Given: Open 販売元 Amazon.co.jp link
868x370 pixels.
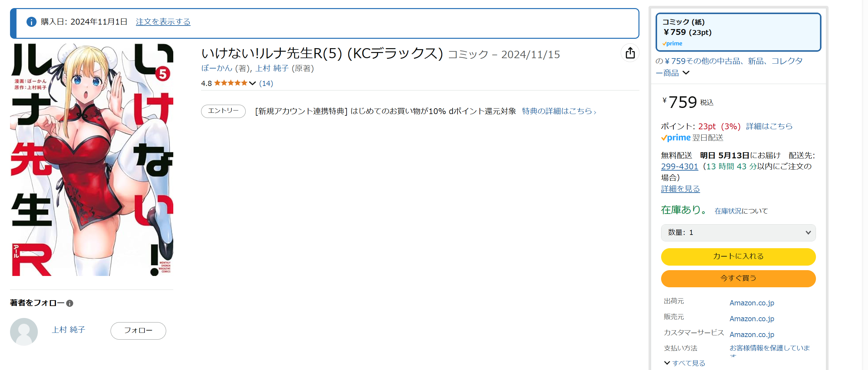Looking at the screenshot, I should click(x=752, y=319).
